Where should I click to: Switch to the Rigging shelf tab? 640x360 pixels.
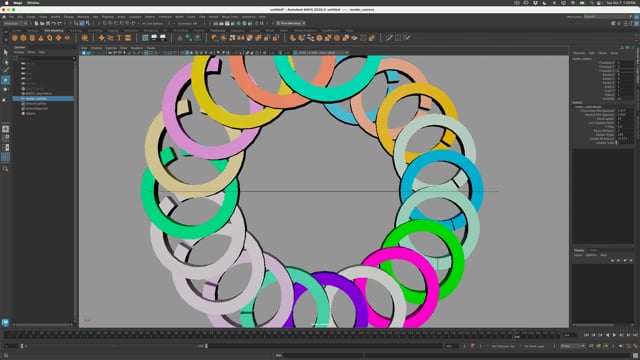point(113,31)
